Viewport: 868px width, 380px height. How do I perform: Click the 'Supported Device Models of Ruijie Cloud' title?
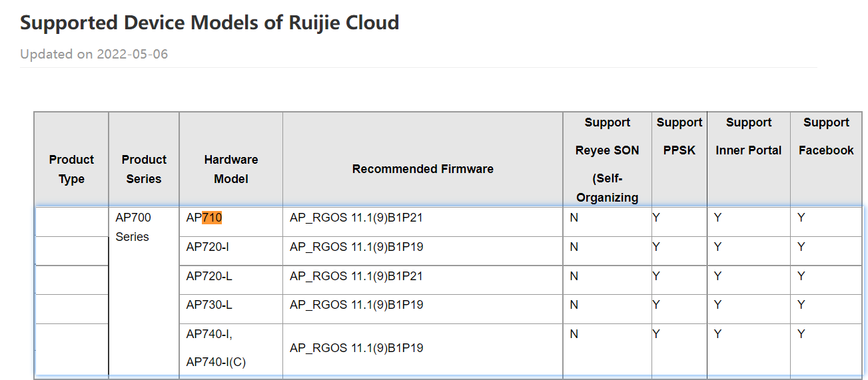(209, 23)
